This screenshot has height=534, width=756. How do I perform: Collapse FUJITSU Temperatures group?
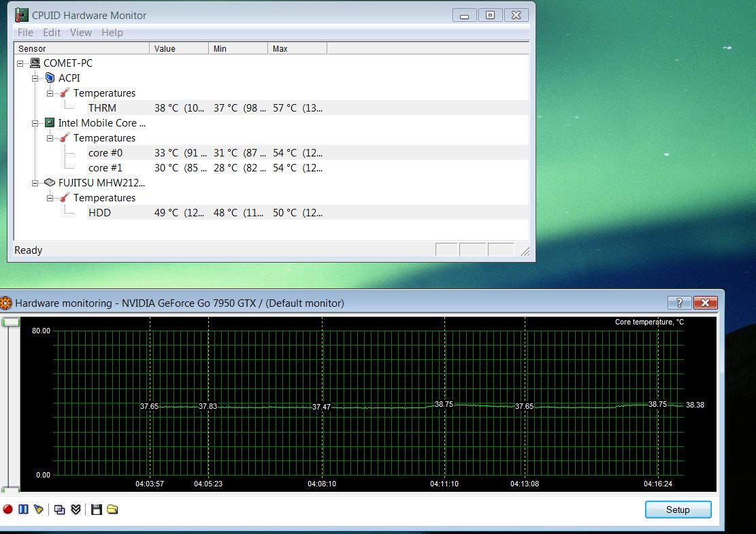50,197
